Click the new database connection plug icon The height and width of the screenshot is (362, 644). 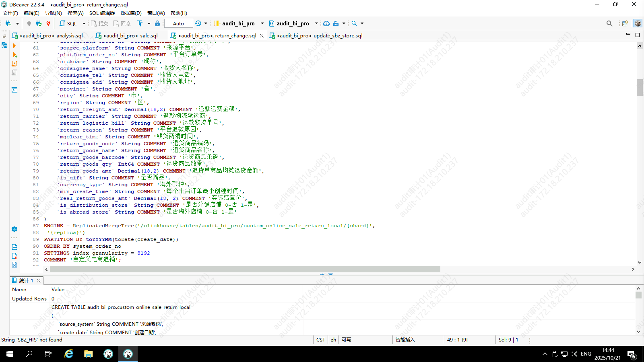coord(8,23)
